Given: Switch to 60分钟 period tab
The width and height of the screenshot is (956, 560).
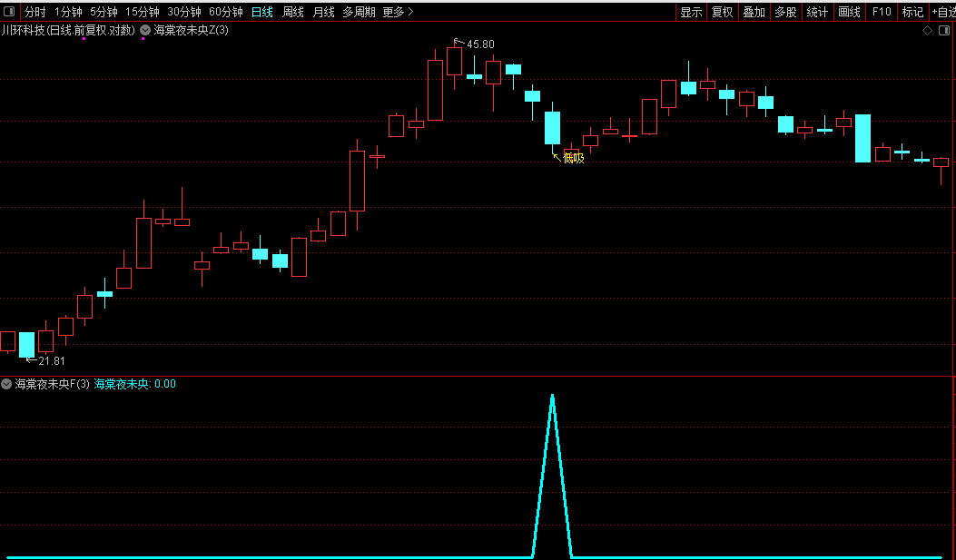Looking at the screenshot, I should click(225, 12).
